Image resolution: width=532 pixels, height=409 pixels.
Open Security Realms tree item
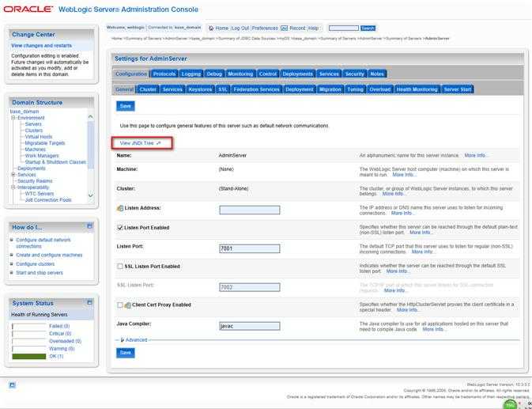35,181
